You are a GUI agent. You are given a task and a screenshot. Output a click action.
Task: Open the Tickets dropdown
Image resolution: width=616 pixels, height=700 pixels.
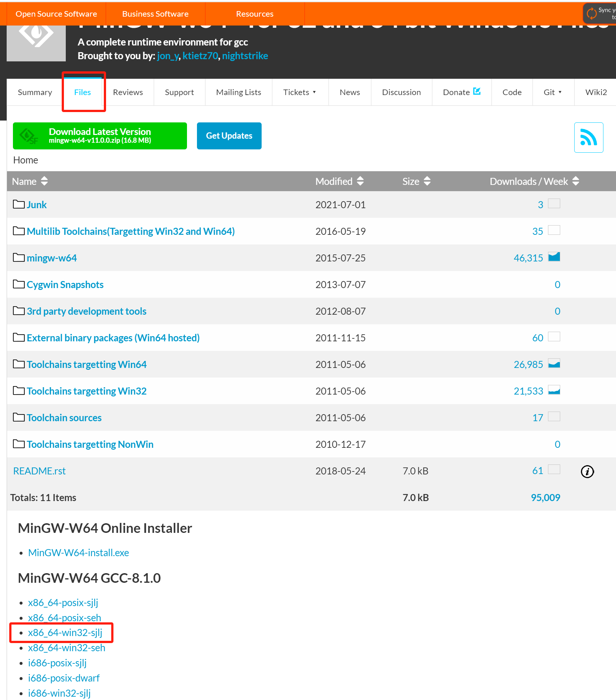click(x=300, y=92)
